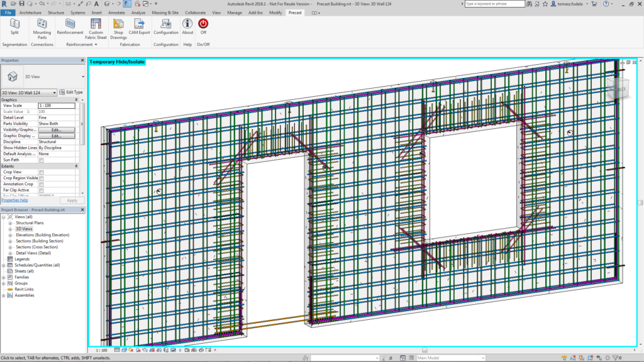This screenshot has width=644, height=362.
Task: Expand the Reinforcement panel dropdown arrow
Action: 96,45
